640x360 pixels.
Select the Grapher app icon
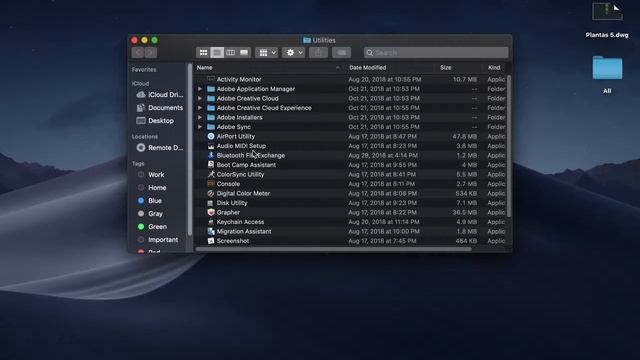pos(211,212)
